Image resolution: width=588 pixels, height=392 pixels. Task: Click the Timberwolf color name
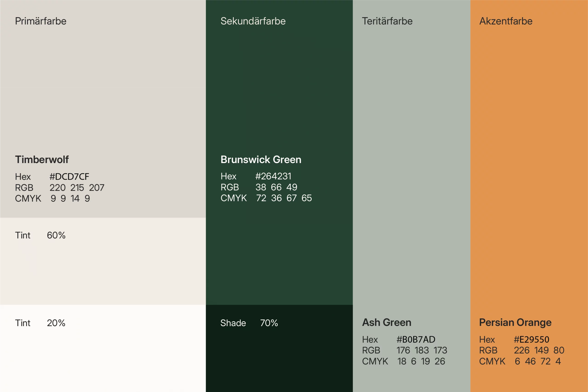[42, 160]
